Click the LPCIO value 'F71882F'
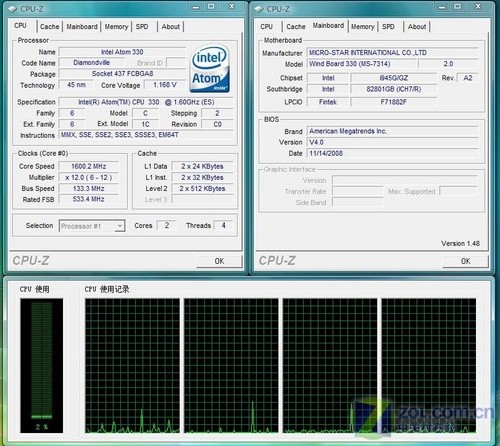The width and height of the screenshot is (500, 446). tap(394, 102)
